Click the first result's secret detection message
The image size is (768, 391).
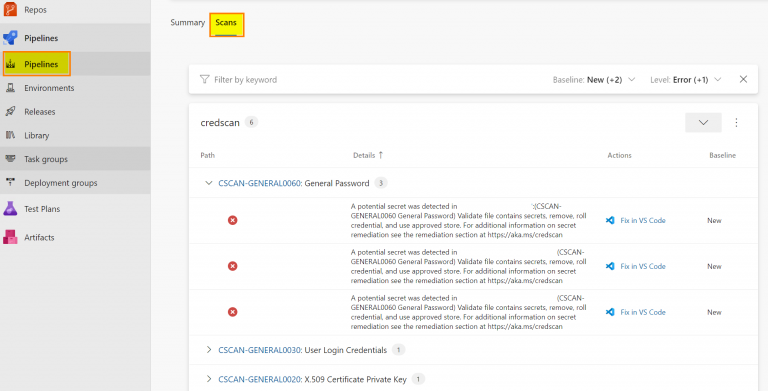pyautogui.click(x=468, y=220)
